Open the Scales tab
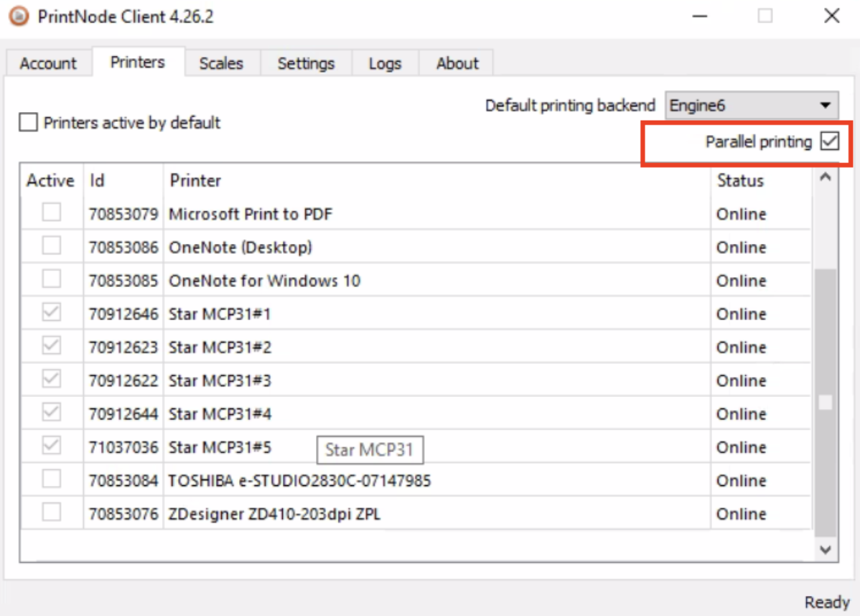Viewport: 860px width, 616px height. 222,63
